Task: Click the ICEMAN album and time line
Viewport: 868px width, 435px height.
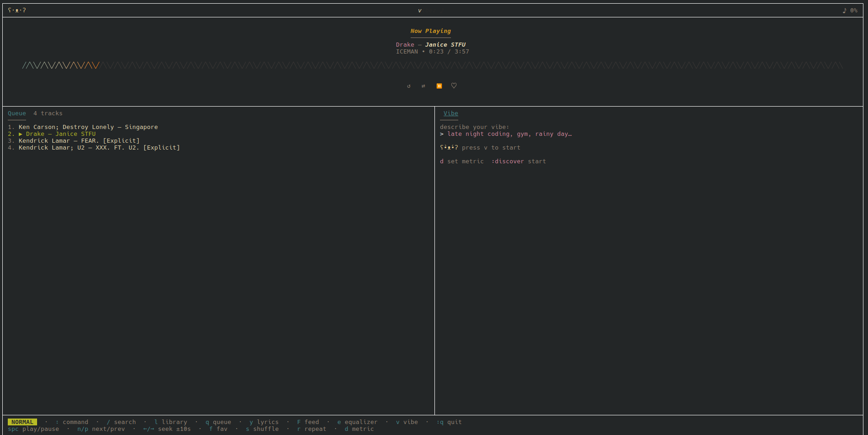Action: click(x=433, y=52)
